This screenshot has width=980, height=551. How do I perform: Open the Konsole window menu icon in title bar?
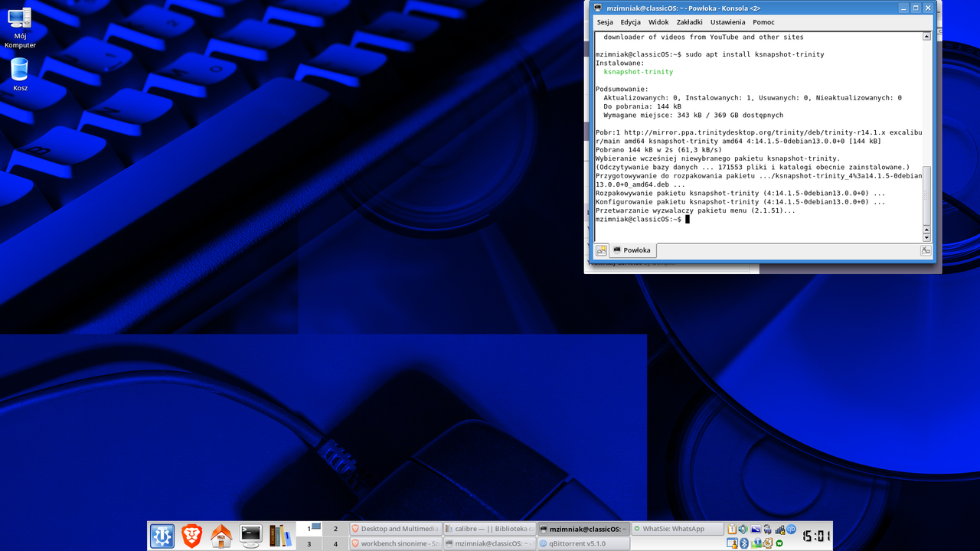pyautogui.click(x=598, y=8)
